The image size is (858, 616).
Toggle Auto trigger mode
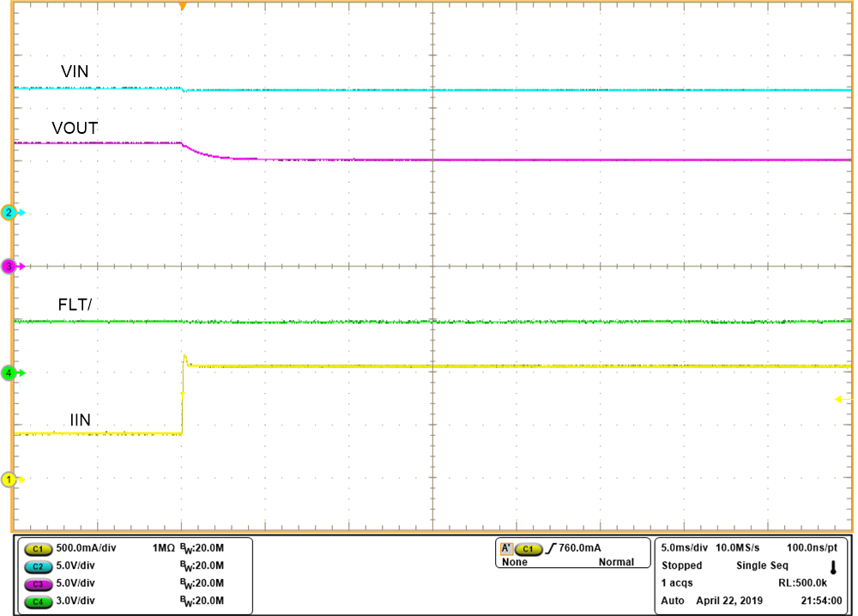(670, 601)
